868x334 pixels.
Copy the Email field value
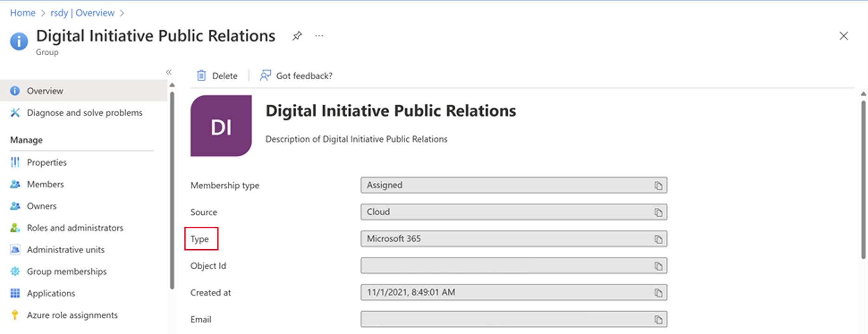658,320
